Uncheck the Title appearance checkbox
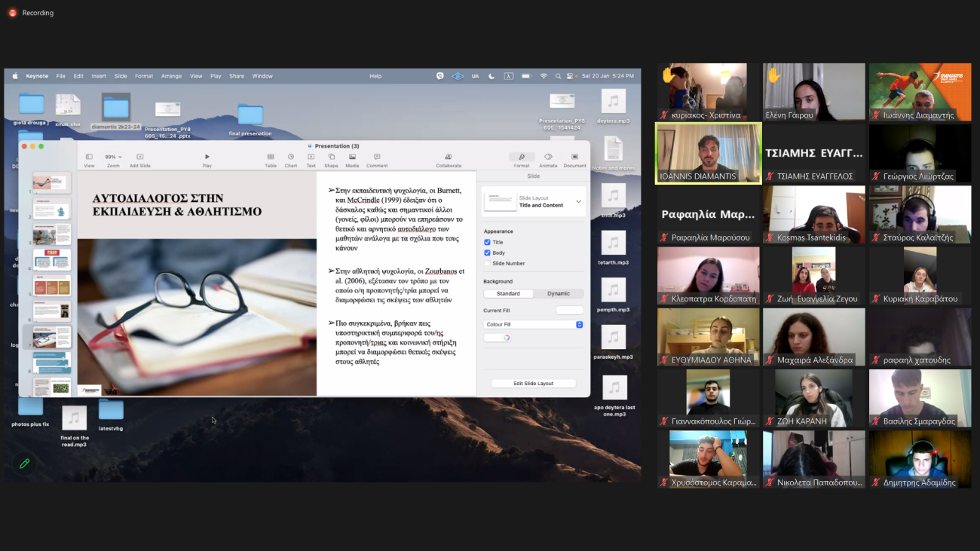Image resolution: width=980 pixels, height=551 pixels. pos(487,243)
